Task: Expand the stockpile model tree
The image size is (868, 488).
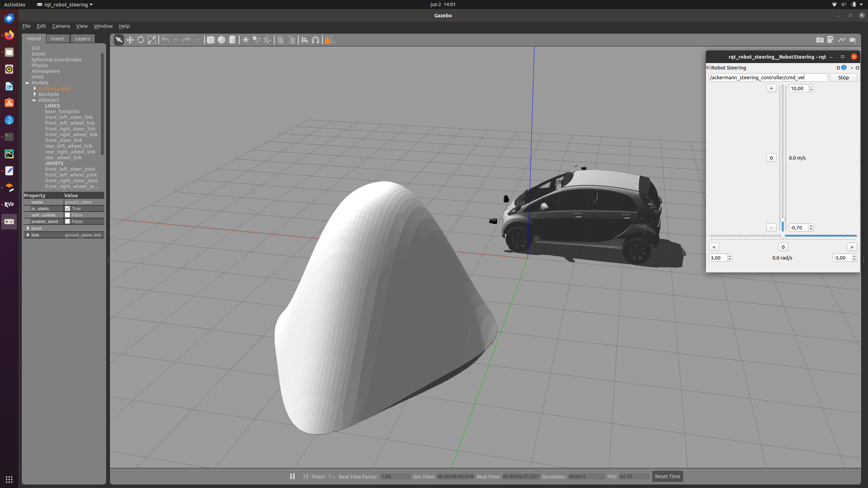Action: point(35,94)
